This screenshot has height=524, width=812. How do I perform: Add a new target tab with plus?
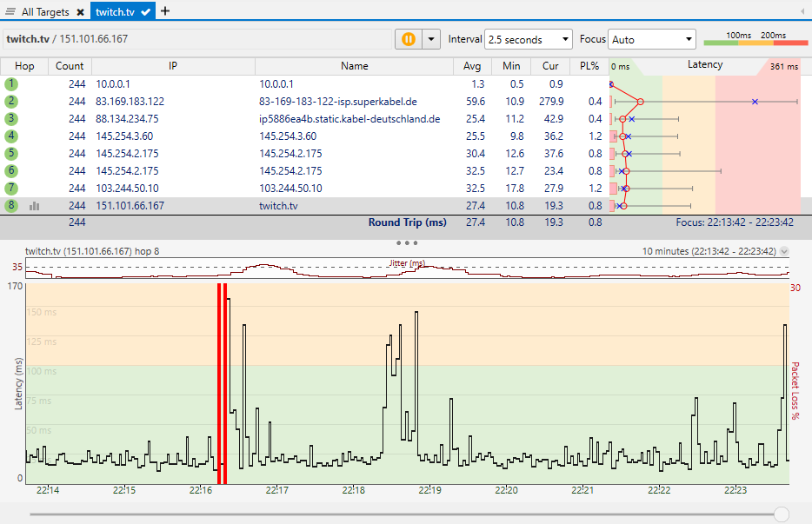pos(165,11)
